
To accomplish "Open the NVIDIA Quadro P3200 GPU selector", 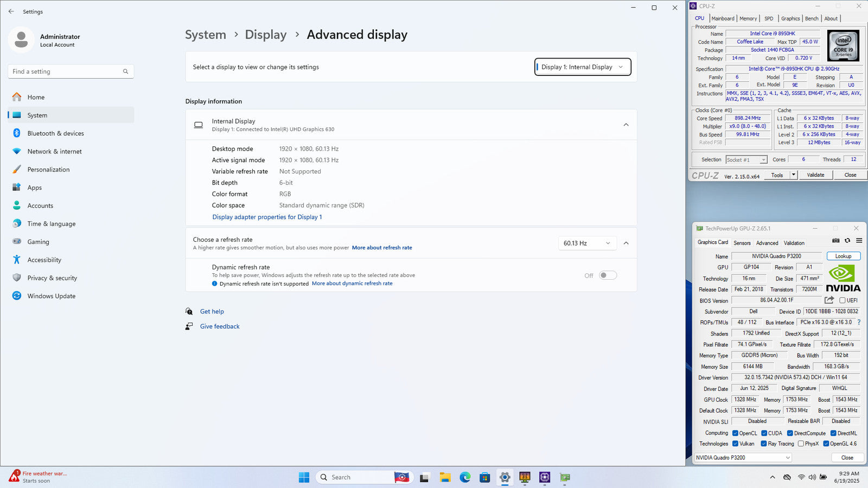I will tap(743, 458).
